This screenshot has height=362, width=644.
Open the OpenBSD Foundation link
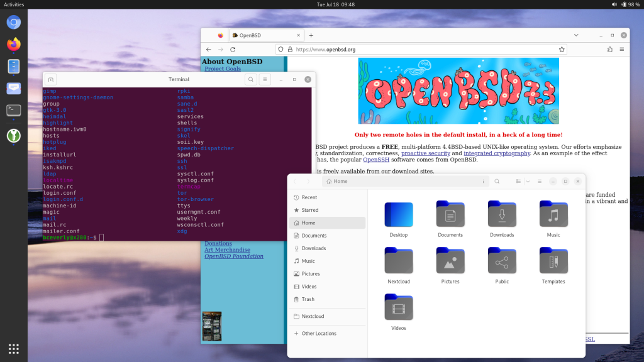(234, 256)
